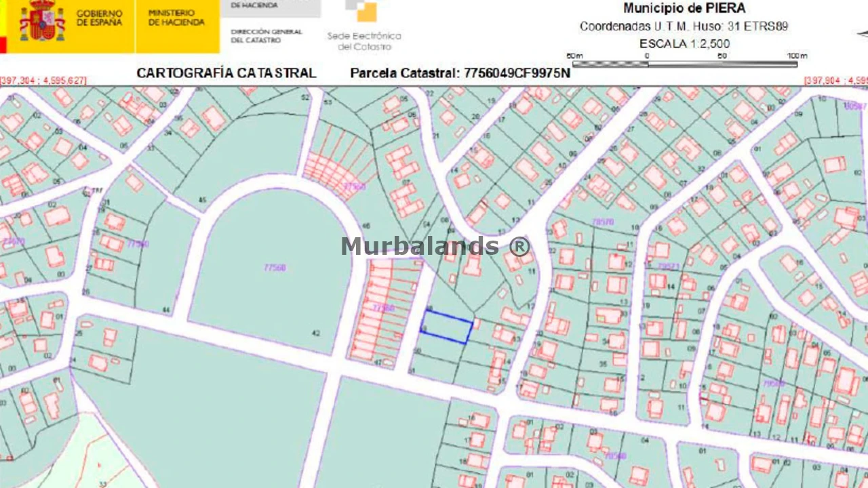Click the Spanish coat of arms emblem
Viewport: 868px width, 488px height.
coord(41,22)
